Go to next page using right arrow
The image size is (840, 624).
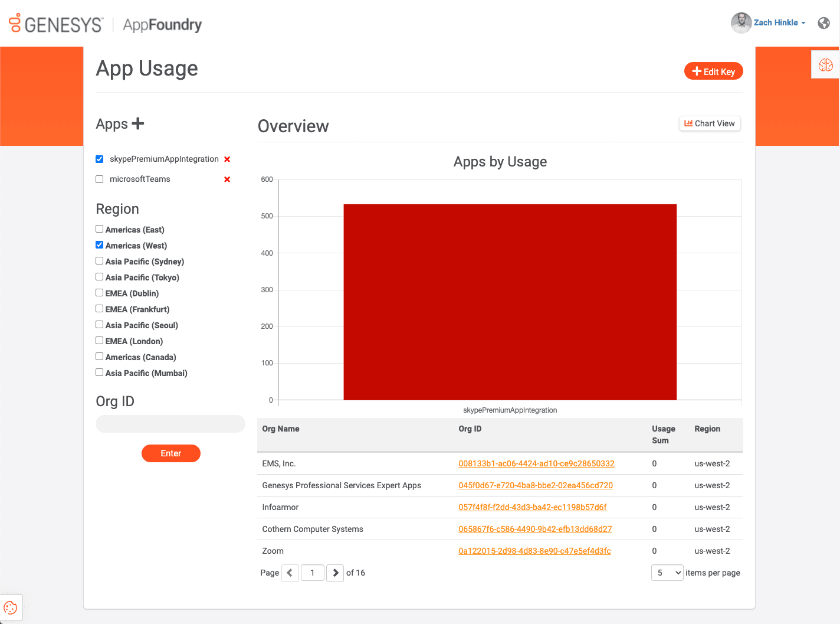335,573
